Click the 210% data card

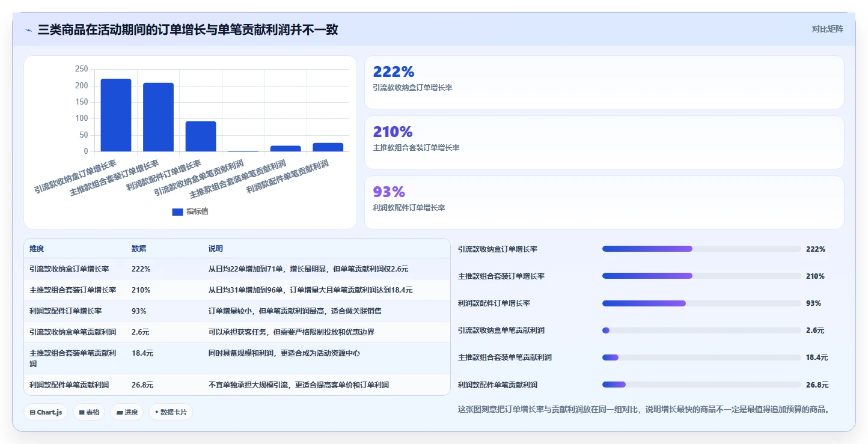coord(604,142)
